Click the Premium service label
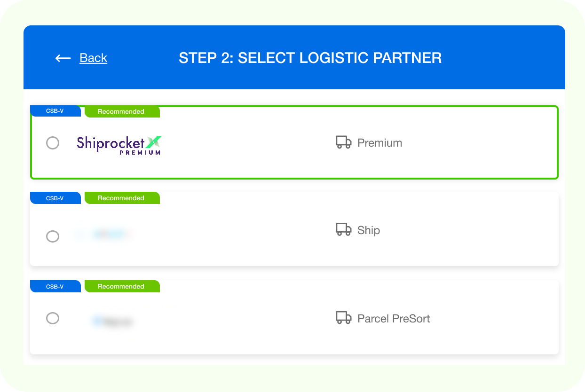Screen dimensions: 585x392 point(379,143)
